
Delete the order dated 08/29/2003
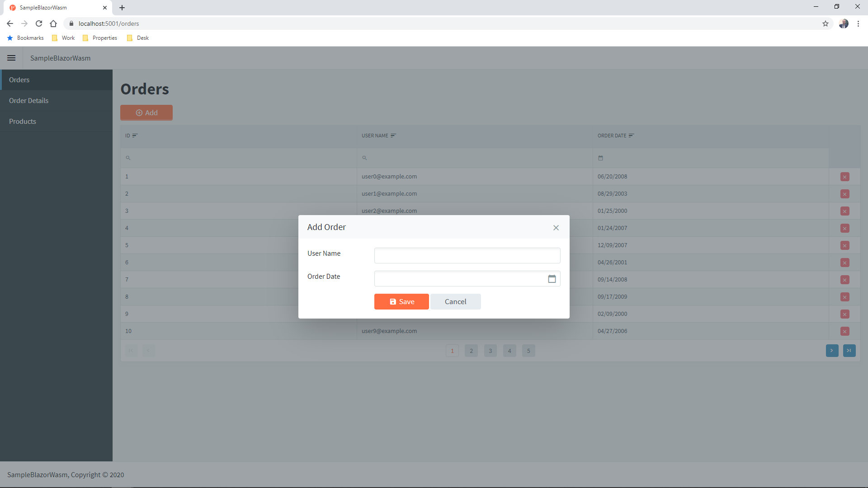(844, 194)
